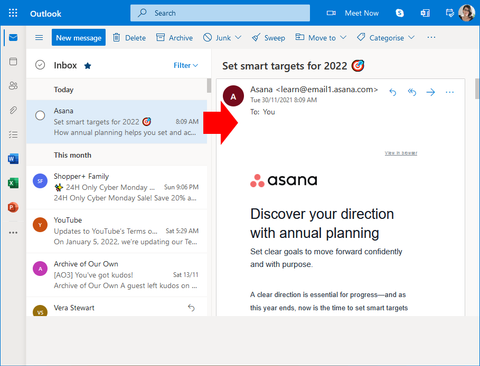Open the YouTube Terms update email
This screenshot has width=480, height=366.
pos(117,231)
